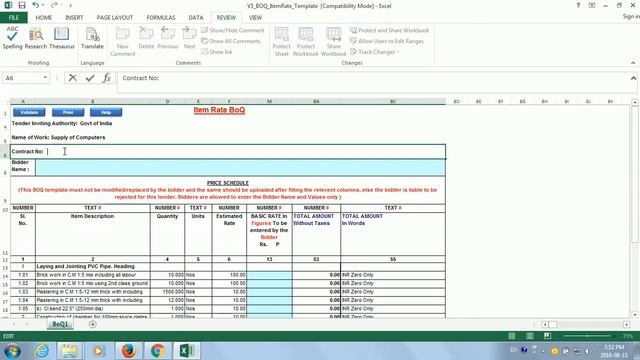Viewport: 640px width, 360px height.
Task: Switch to Page Layout view
Action: click(529, 336)
